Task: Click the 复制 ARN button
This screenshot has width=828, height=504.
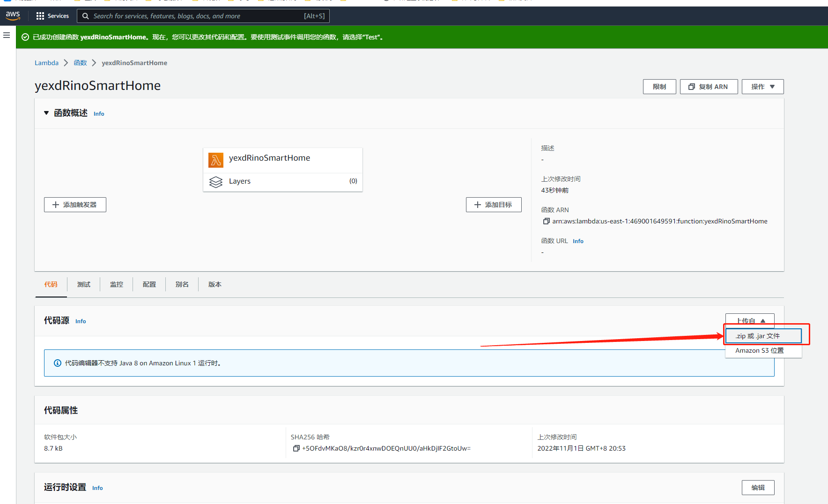Action: [x=709, y=87]
